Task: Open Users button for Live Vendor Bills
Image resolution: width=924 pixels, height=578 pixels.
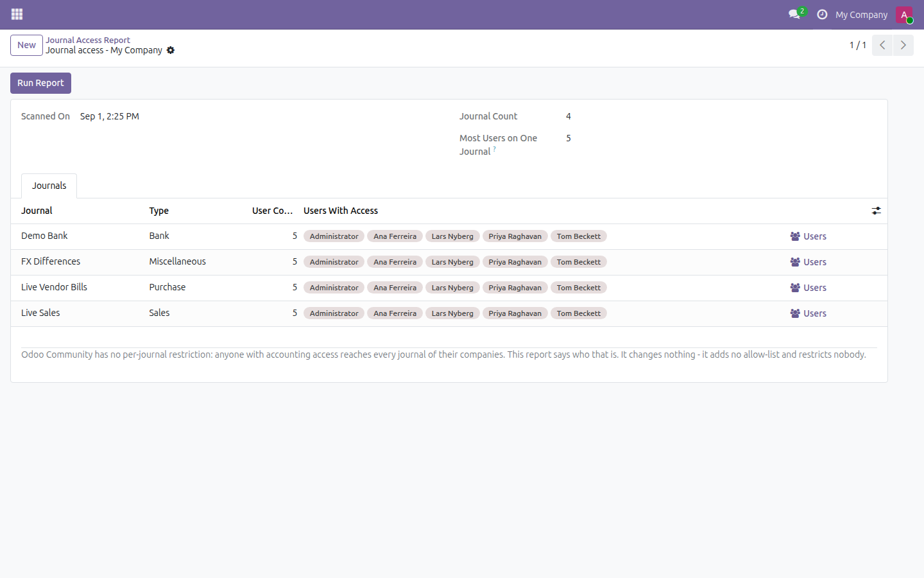Action: point(808,288)
